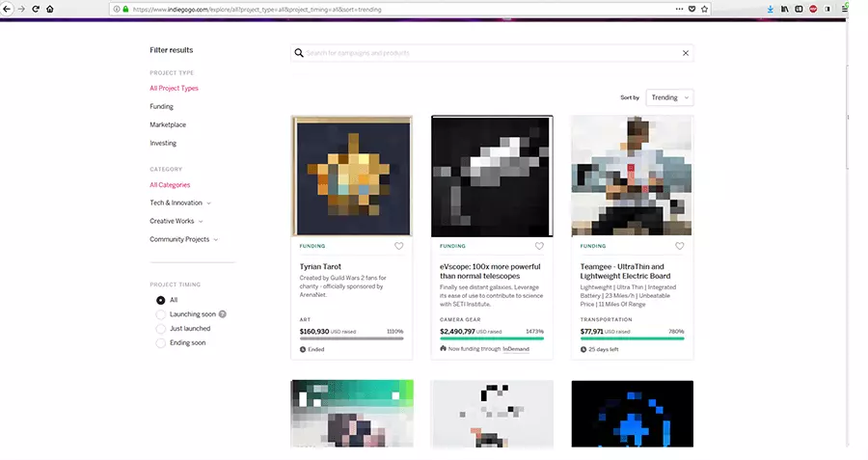Open the InDemand link on eVscope card

(x=516, y=349)
